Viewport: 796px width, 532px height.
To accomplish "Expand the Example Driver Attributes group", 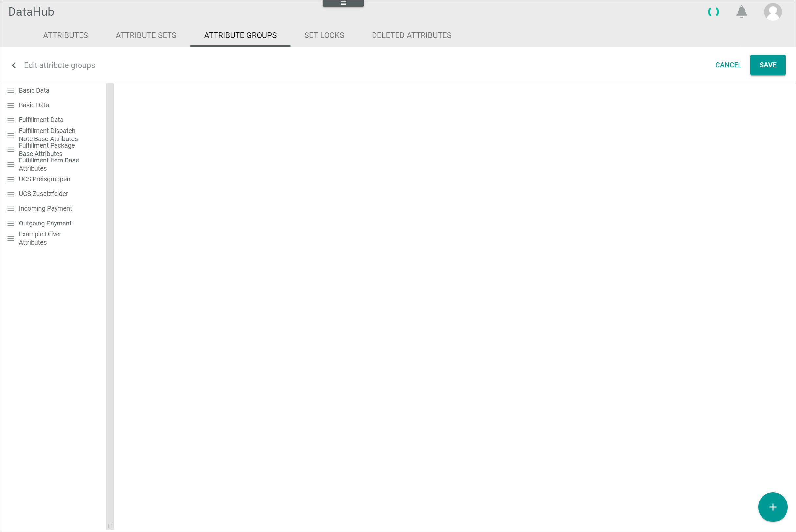I will [x=40, y=238].
